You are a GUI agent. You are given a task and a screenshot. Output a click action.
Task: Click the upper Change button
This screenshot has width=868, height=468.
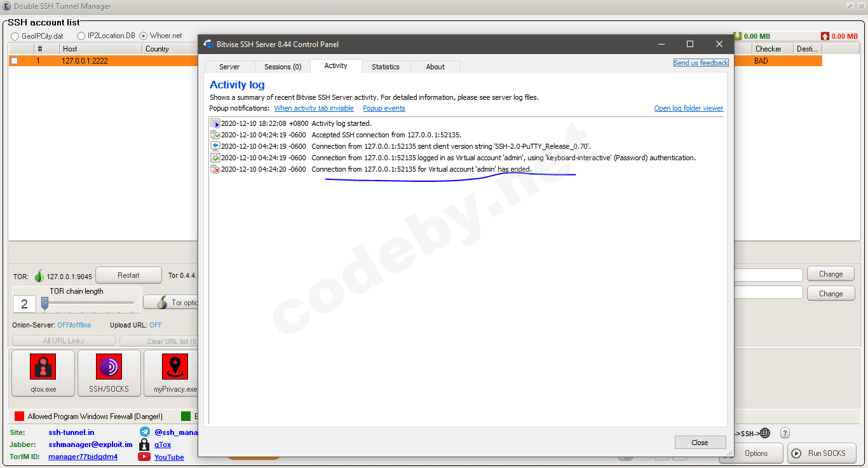coord(831,274)
